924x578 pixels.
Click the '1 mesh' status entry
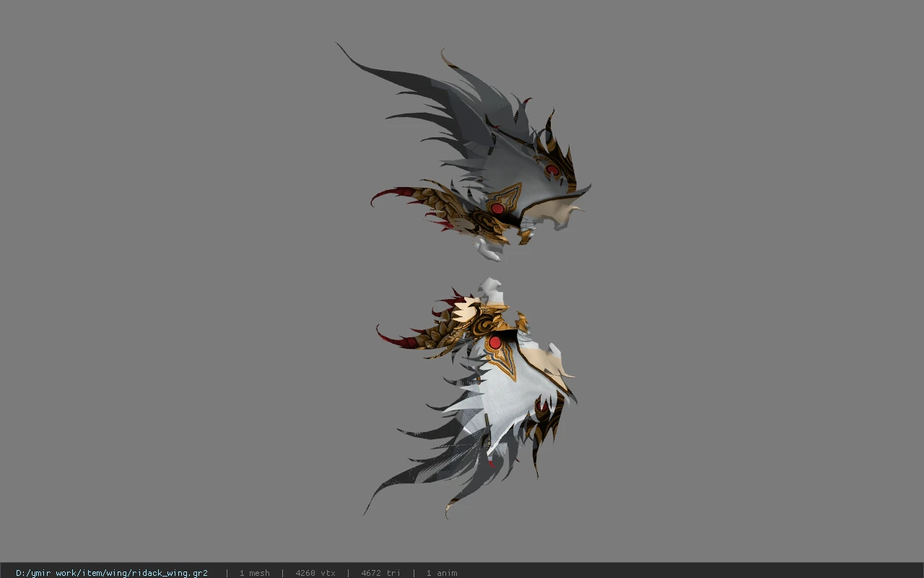click(254, 573)
